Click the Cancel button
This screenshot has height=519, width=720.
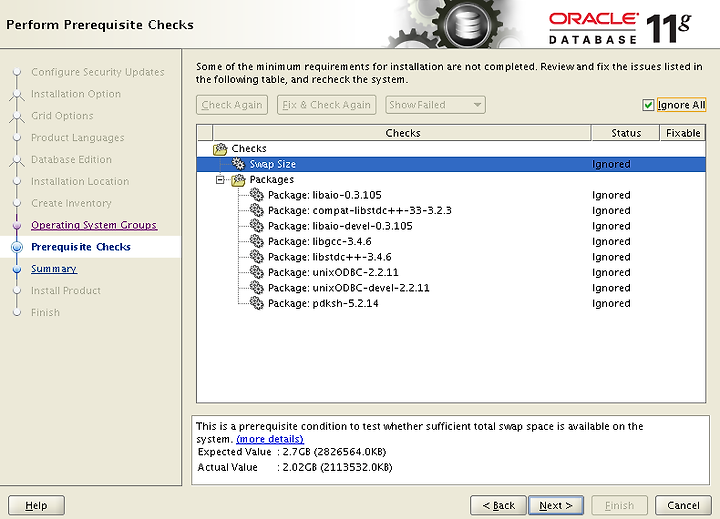pyautogui.click(x=683, y=505)
